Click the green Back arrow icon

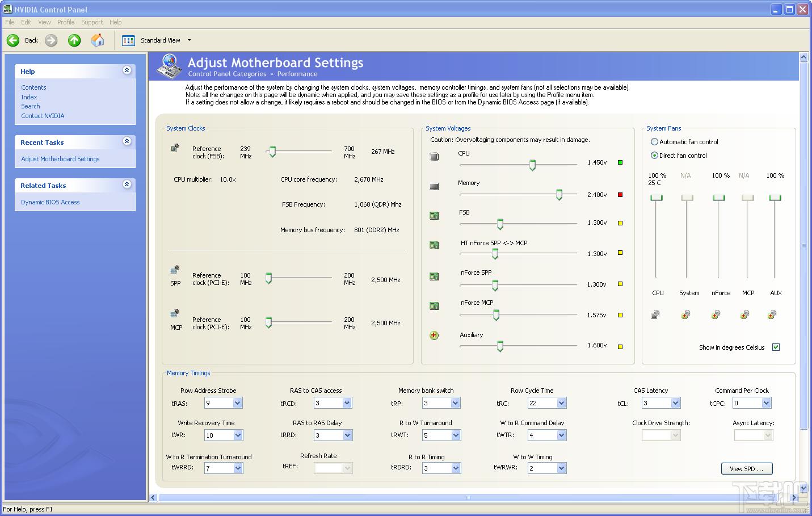point(13,40)
